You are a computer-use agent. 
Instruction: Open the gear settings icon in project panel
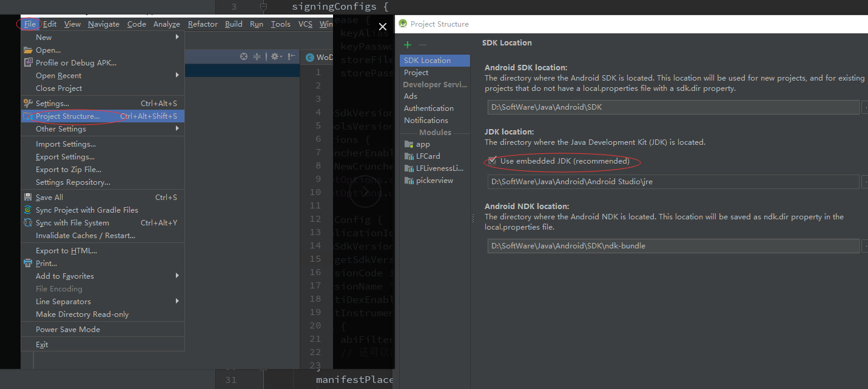click(x=276, y=56)
